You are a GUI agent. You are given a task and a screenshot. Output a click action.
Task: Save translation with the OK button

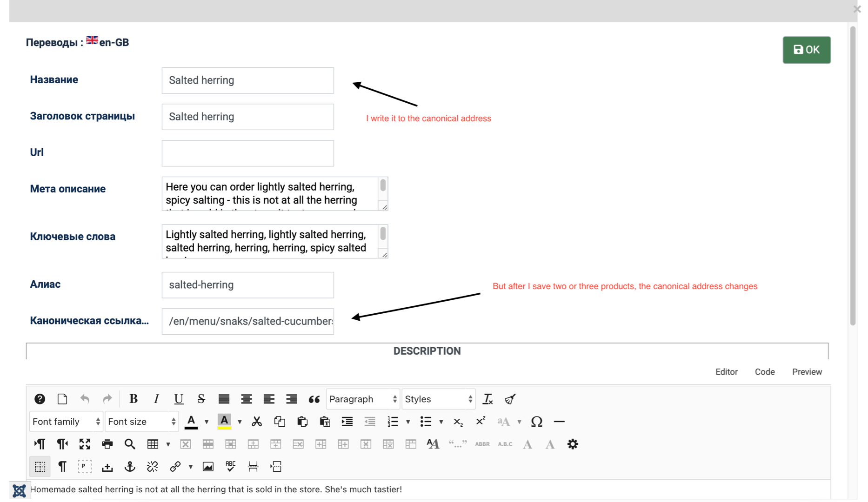click(x=807, y=50)
